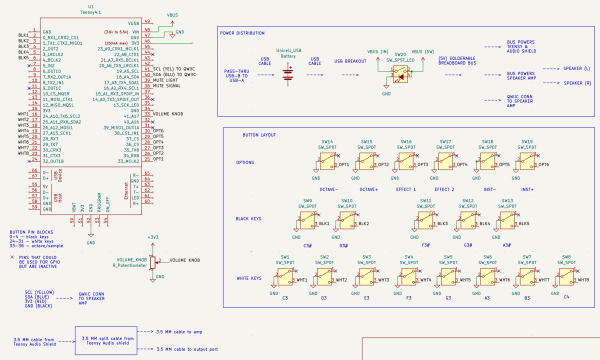This screenshot has height=360, width=600.
Task: Select the SW13 switch labeled BLK5
Action: (507, 220)
